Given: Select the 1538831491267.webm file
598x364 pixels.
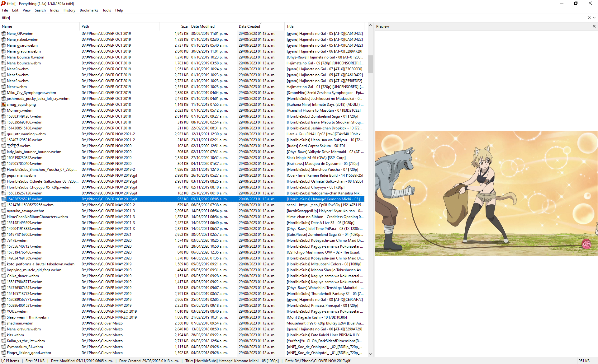Looking at the screenshot, I should click(25, 116).
